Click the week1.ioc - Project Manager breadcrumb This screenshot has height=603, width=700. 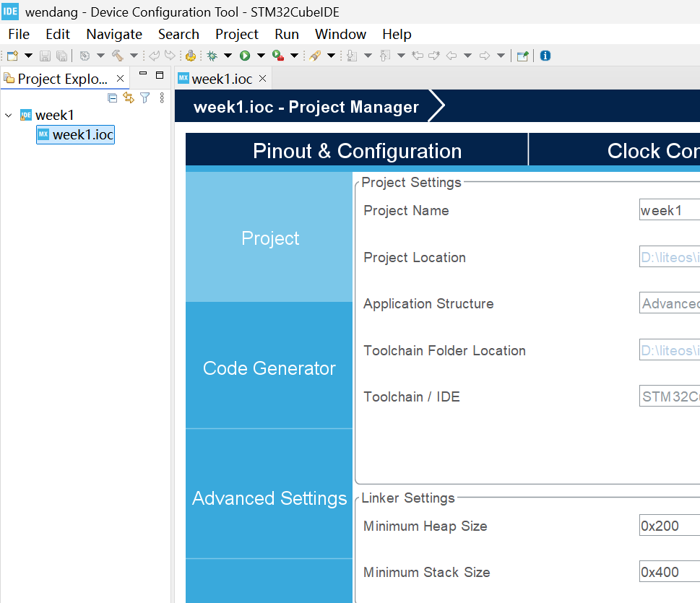(306, 107)
